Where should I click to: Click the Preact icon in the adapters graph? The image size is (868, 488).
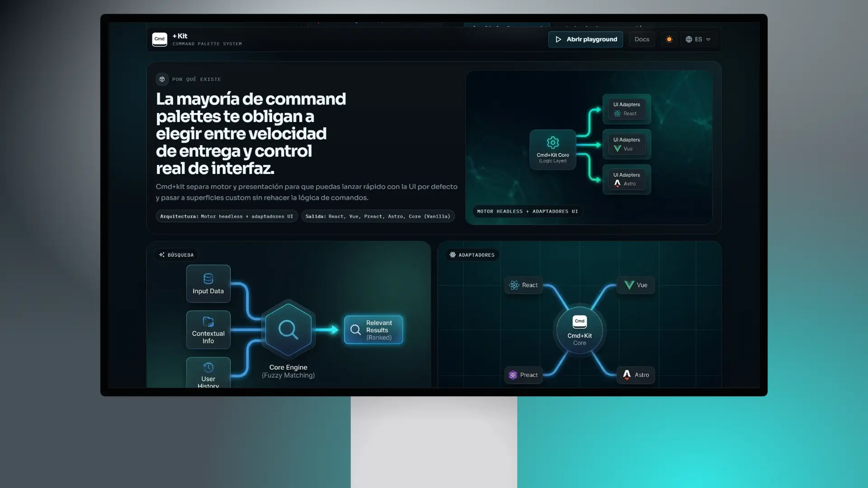click(513, 375)
